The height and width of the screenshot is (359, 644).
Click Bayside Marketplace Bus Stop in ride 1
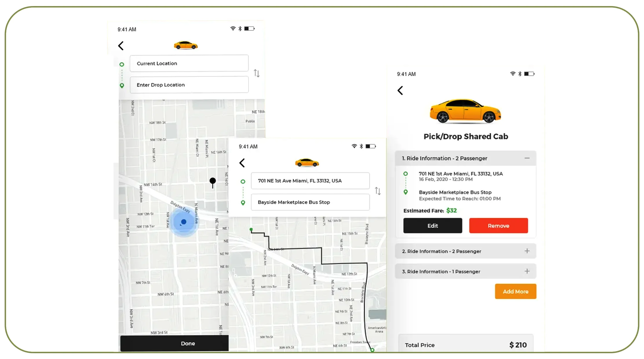(x=455, y=192)
